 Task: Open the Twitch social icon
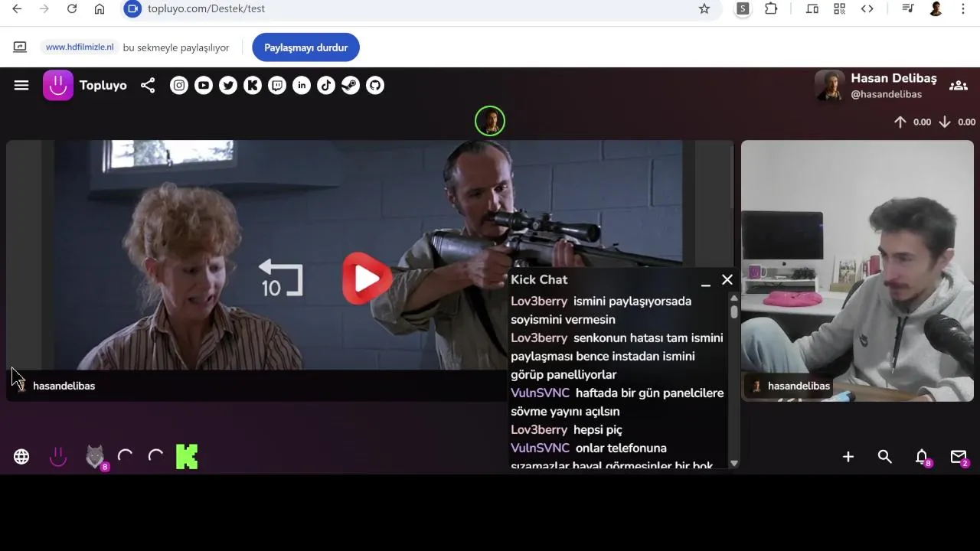[x=277, y=86]
